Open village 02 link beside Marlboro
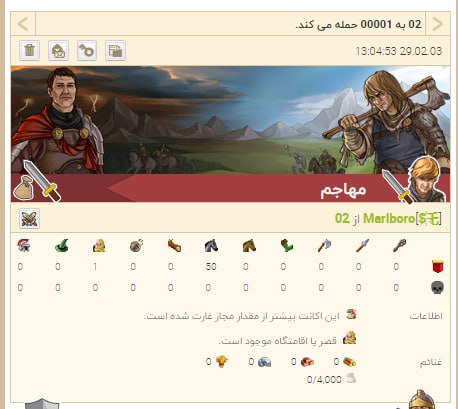Viewport: 458px width, 409px height. click(x=342, y=219)
